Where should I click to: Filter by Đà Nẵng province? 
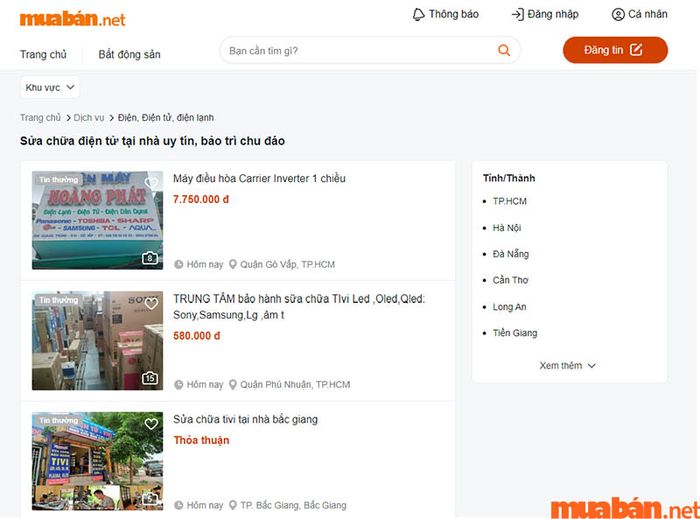pyautogui.click(x=511, y=254)
